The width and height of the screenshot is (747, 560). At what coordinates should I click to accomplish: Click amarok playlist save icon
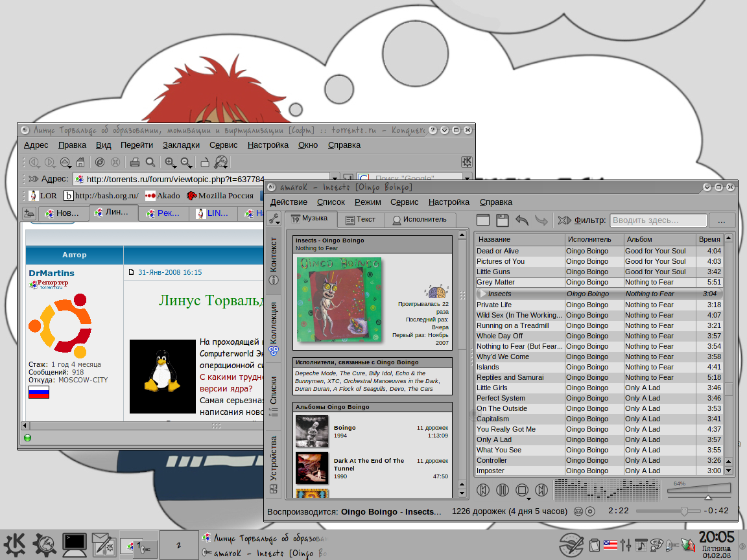click(x=503, y=220)
